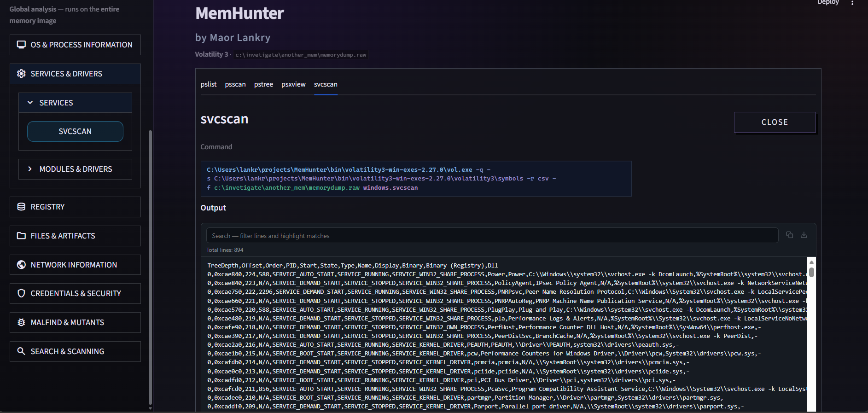
Task: Click the vol.exe command text block
Action: 416,179
